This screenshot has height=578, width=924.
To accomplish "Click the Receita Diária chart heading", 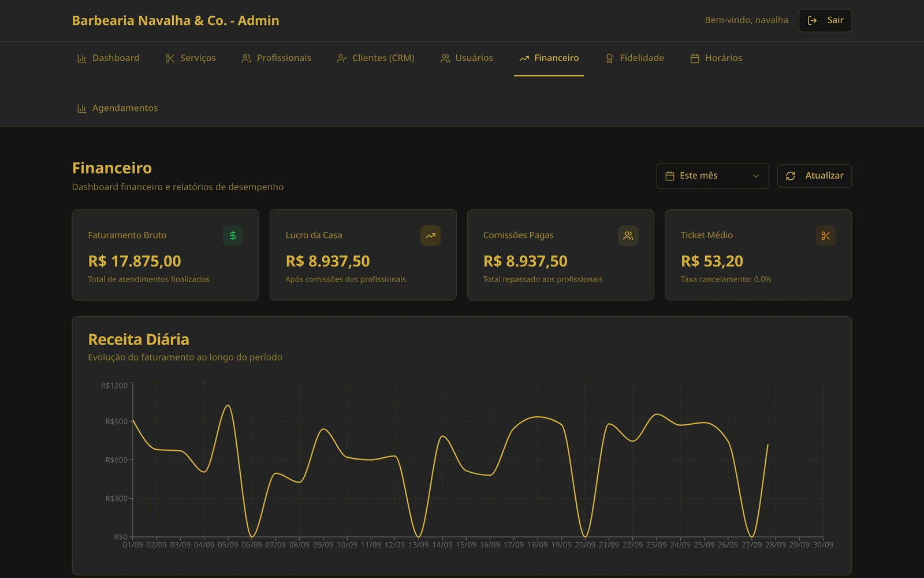I will click(x=139, y=339).
